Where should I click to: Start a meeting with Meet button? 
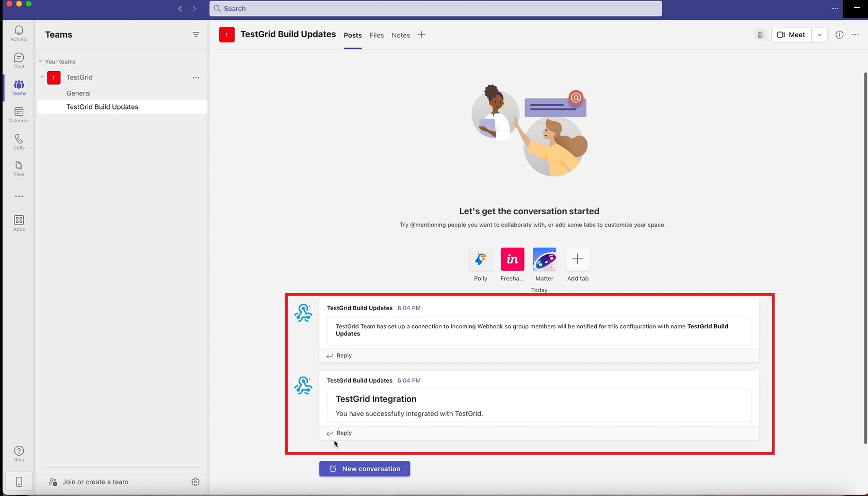point(792,35)
